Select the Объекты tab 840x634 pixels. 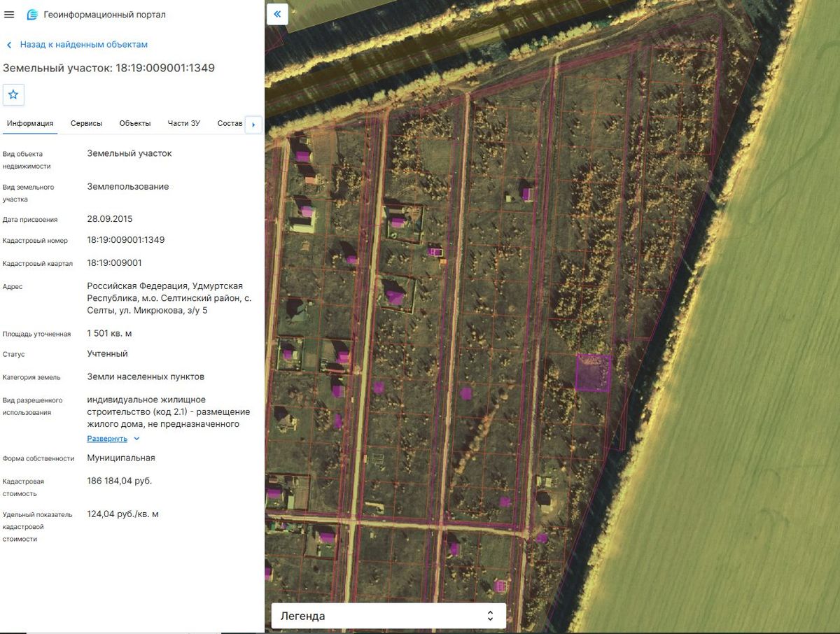pyautogui.click(x=135, y=123)
